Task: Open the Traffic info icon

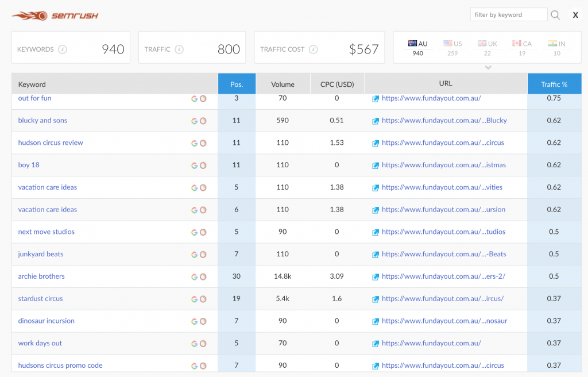Action: [x=179, y=49]
